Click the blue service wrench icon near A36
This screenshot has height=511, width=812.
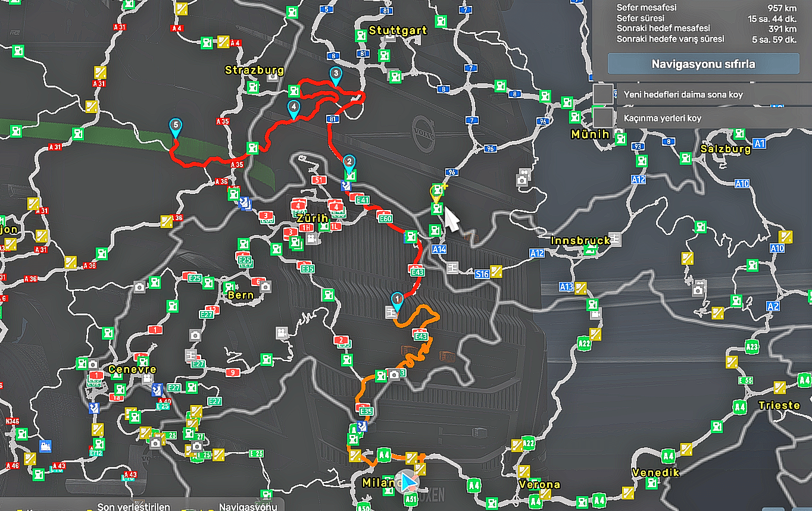[x=244, y=204]
